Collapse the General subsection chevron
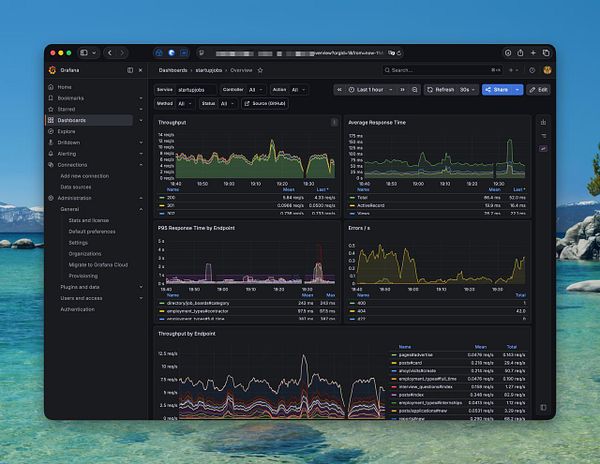600x464 pixels. [141, 209]
